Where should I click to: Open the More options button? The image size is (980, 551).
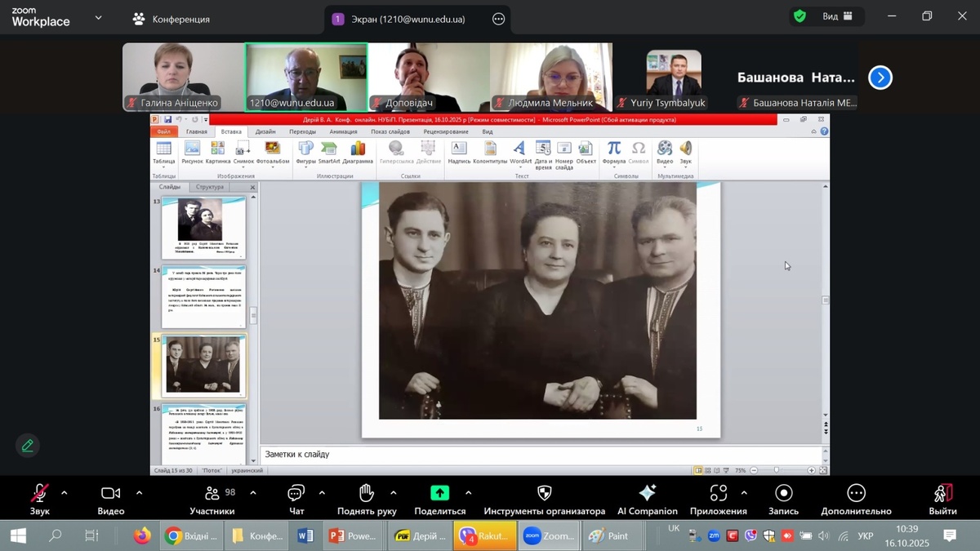(856, 494)
